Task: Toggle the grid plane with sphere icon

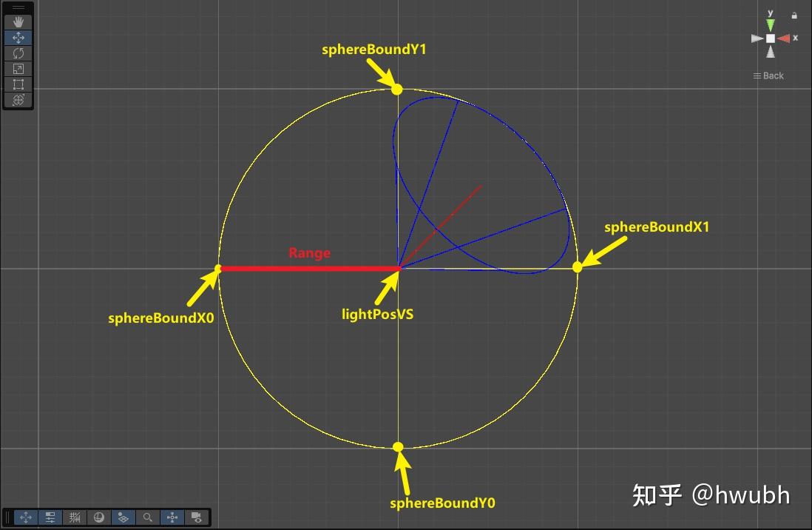Action: [x=124, y=517]
